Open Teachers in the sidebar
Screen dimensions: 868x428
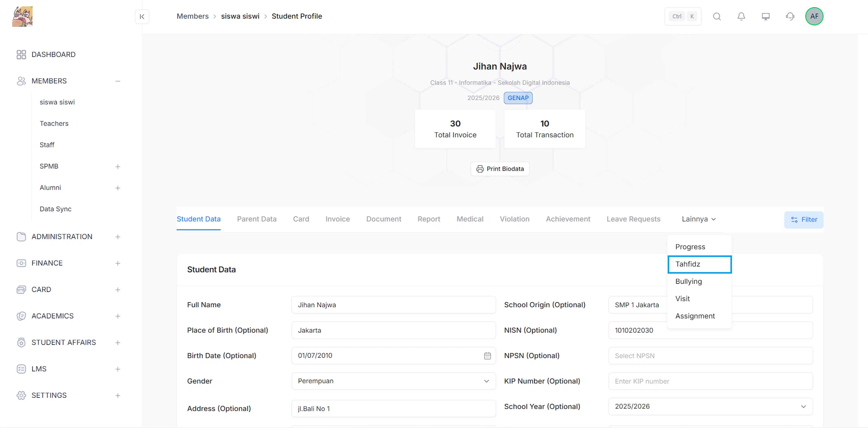tap(54, 123)
